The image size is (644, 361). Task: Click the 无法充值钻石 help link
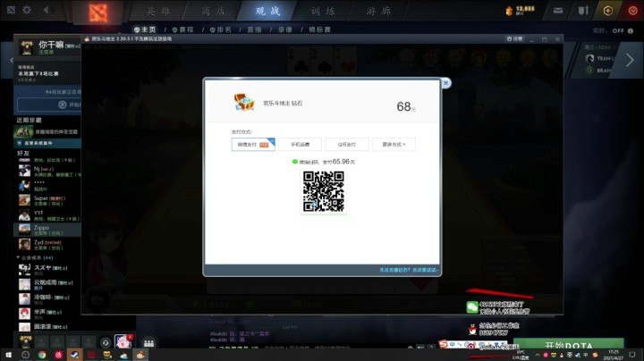tap(408, 270)
